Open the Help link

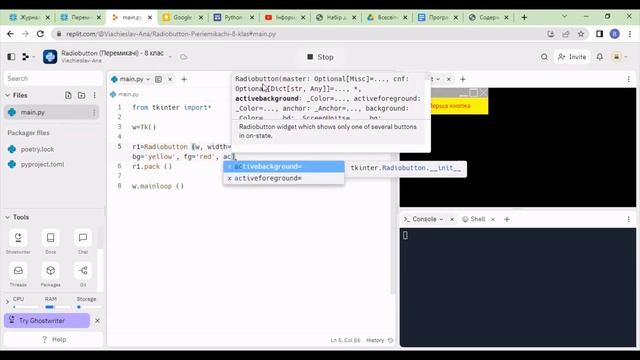click(x=54, y=340)
